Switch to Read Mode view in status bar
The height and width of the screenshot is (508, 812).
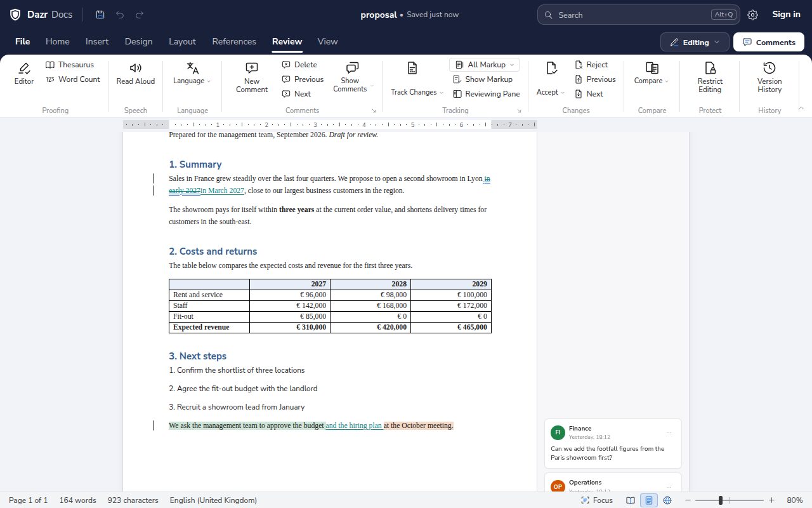631,500
